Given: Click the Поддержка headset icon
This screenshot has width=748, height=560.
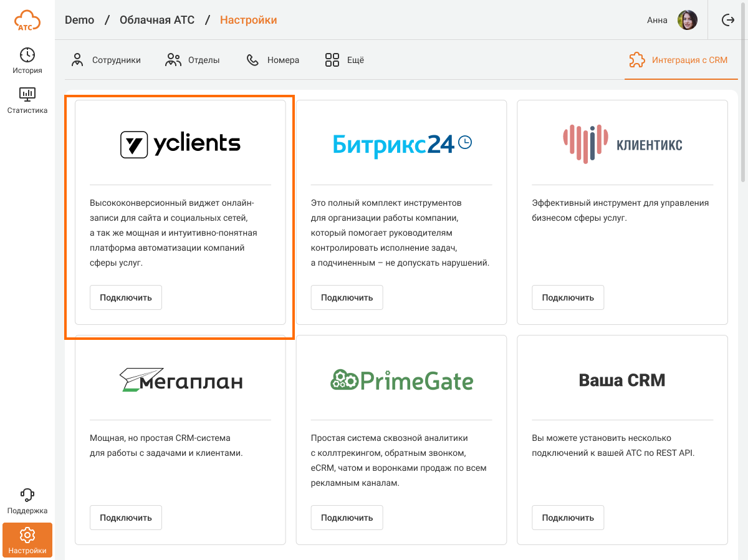Looking at the screenshot, I should coord(27,495).
